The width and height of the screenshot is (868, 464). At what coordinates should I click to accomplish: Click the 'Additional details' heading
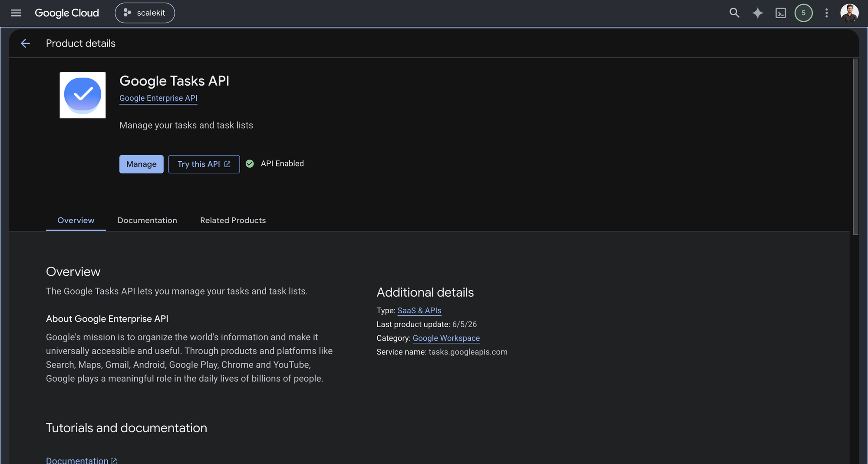[x=425, y=292]
